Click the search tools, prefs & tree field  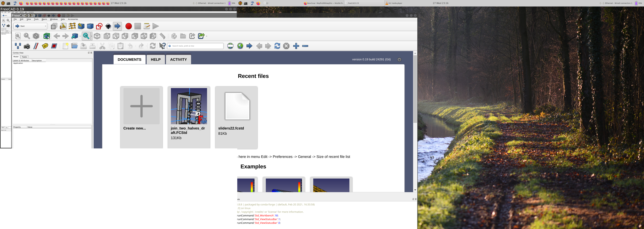(195, 46)
